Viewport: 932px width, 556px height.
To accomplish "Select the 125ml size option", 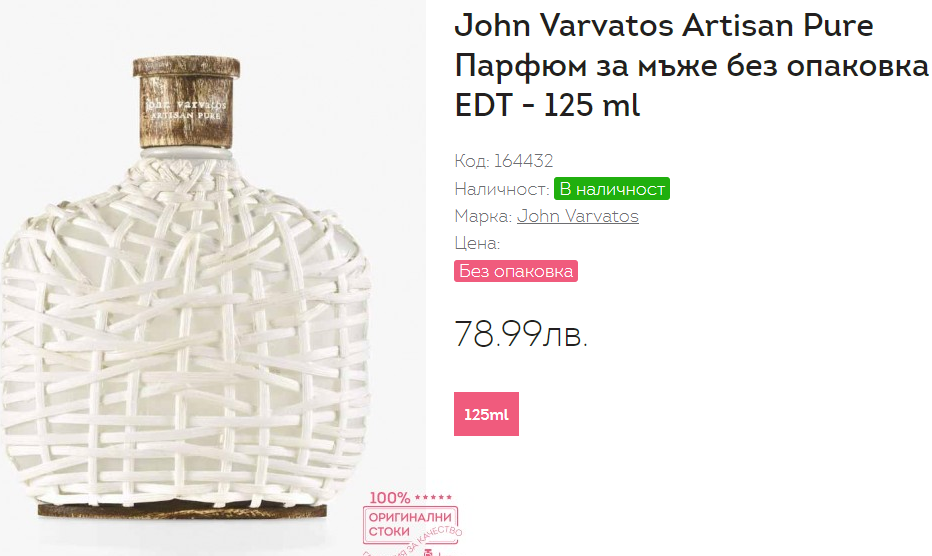I will (x=486, y=414).
